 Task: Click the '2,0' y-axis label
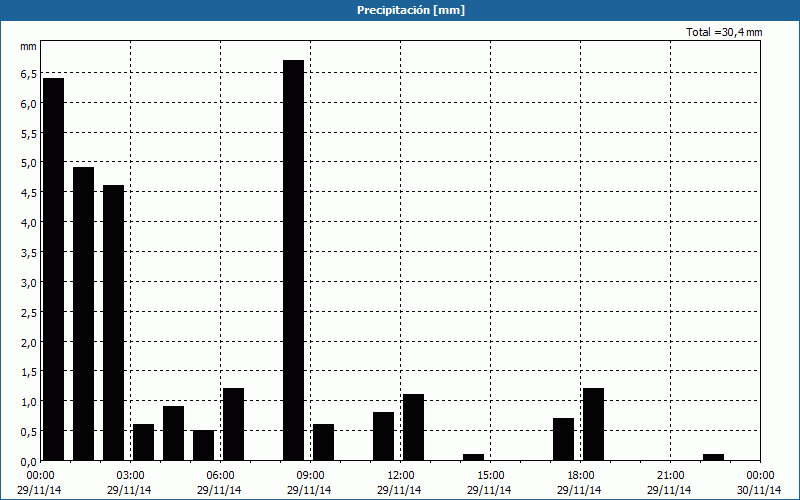click(x=29, y=342)
